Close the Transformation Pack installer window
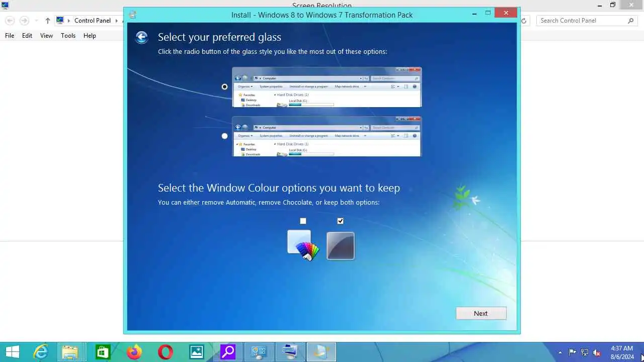 (x=505, y=13)
